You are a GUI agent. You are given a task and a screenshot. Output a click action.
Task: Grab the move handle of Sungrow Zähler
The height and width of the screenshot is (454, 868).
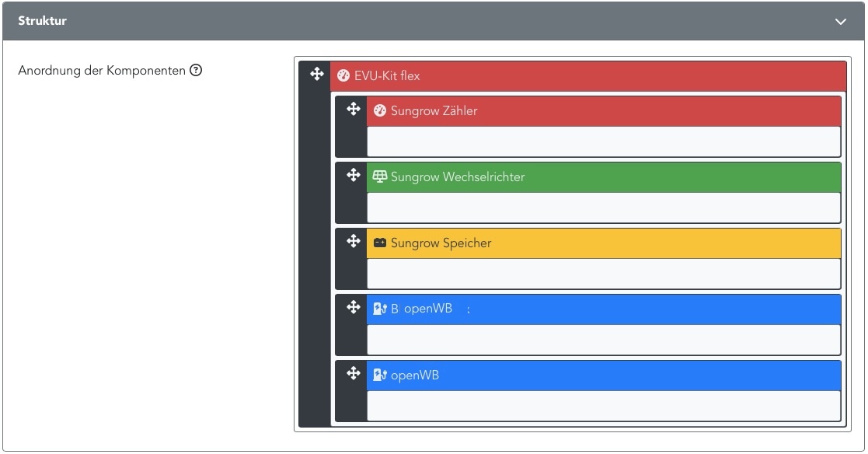(x=353, y=109)
